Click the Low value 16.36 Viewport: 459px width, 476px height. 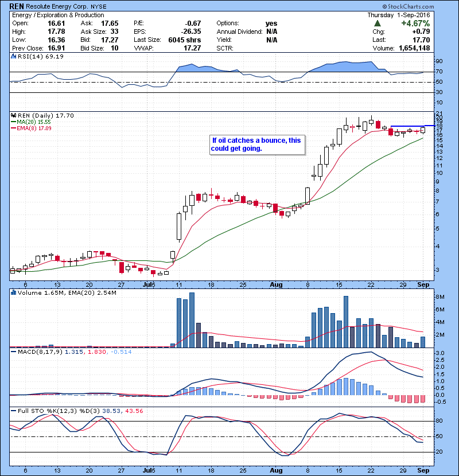click(56, 40)
